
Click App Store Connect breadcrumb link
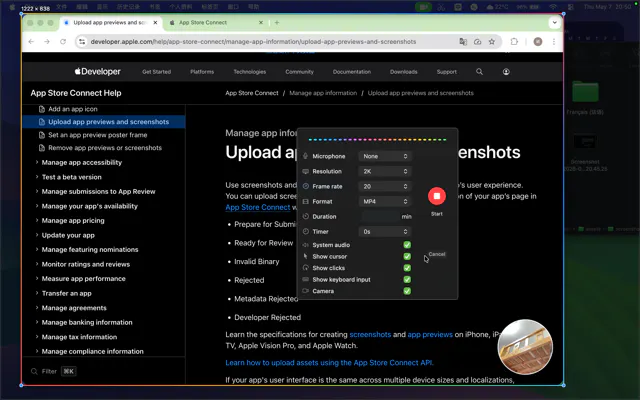(x=252, y=93)
